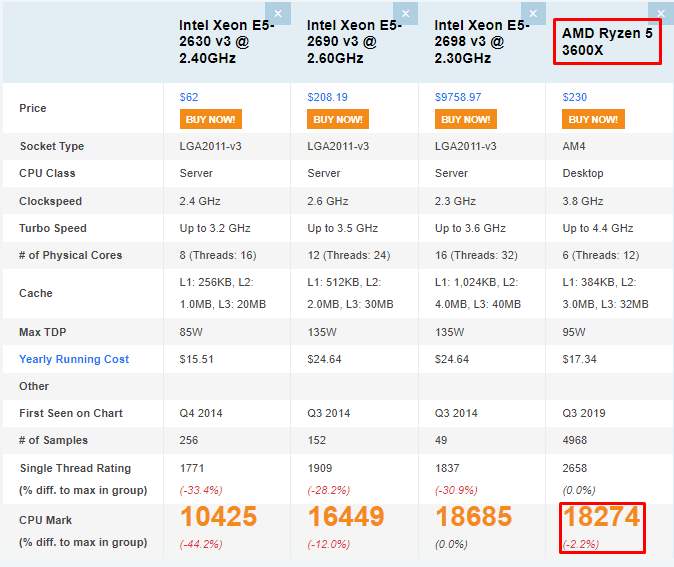Click the CPU Mark value 16449
This screenshot has width=674, height=567.
(x=346, y=516)
